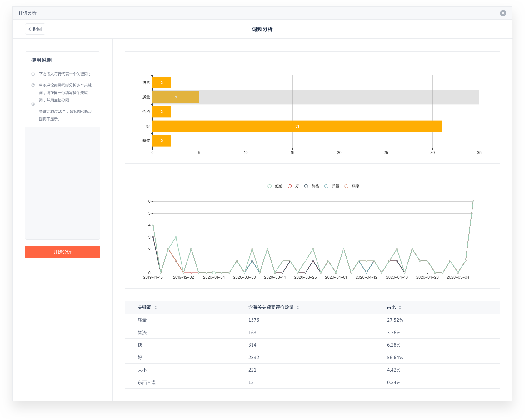Toggle 好 series in chart legend
Screen dimensions: 525x420
pyautogui.click(x=292, y=186)
